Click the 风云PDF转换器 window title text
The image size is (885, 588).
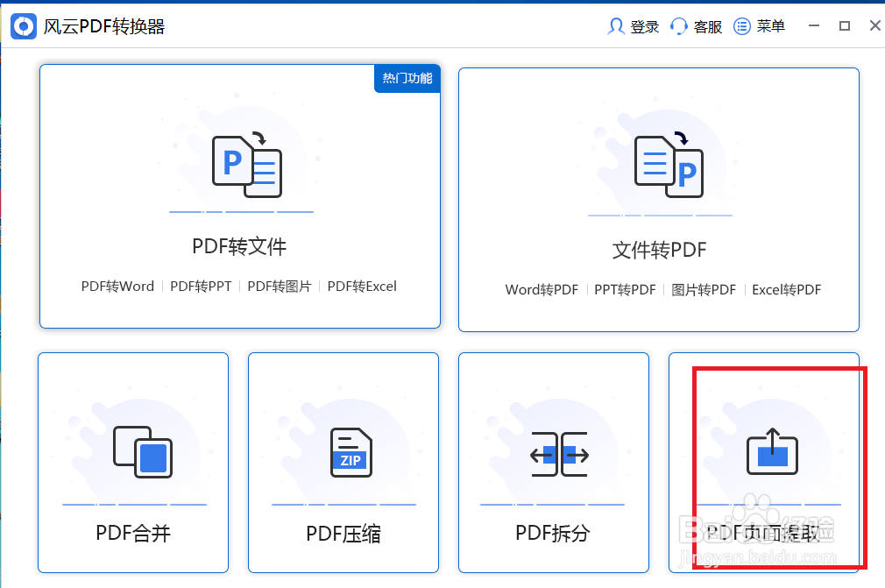104,26
